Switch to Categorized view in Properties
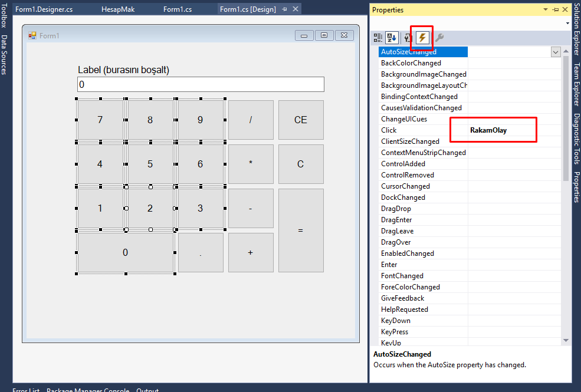Viewport: 581px width, 392px height. (x=378, y=38)
